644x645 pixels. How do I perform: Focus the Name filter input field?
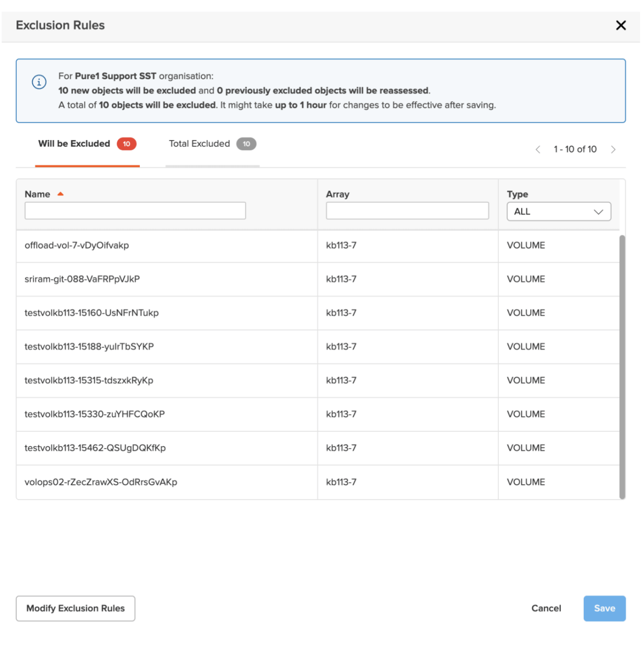(x=135, y=211)
